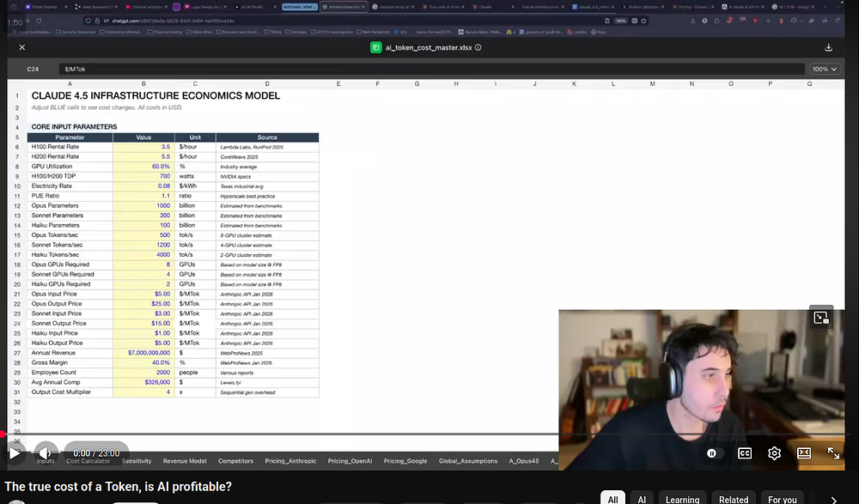Click the Gross Margin value 40.0%
Viewport: 859px width, 504px height.
click(x=143, y=362)
